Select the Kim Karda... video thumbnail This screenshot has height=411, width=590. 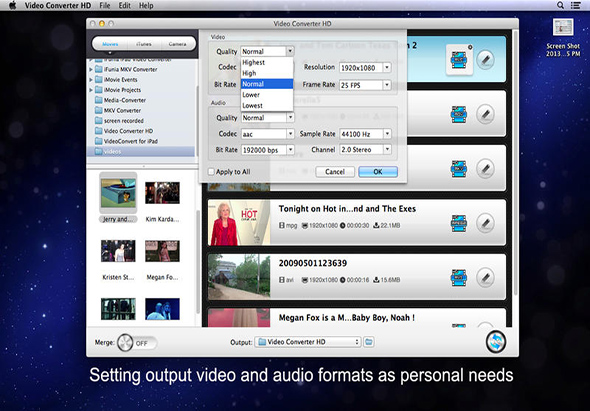point(163,193)
